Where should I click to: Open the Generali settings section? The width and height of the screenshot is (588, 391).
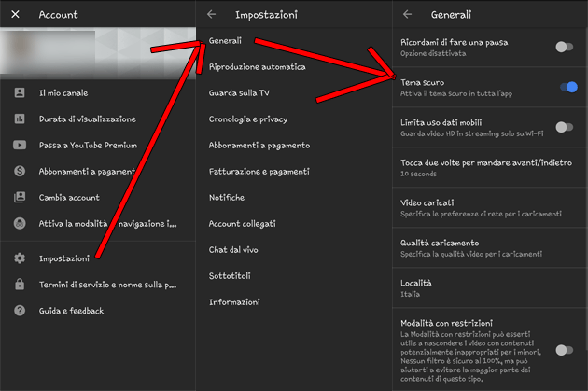pyautogui.click(x=226, y=41)
